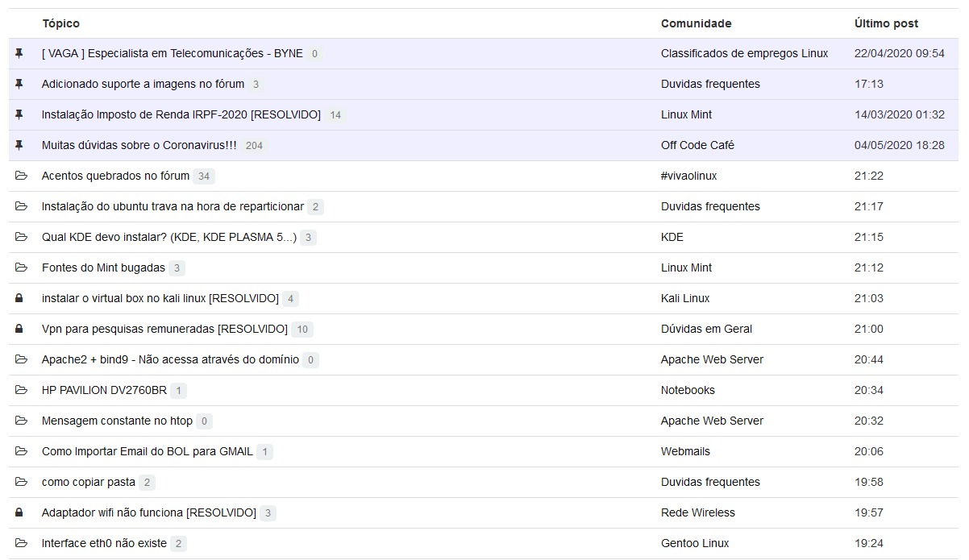
Task: Click the pin icon beside the BYNE job topic
Action: [x=19, y=54]
